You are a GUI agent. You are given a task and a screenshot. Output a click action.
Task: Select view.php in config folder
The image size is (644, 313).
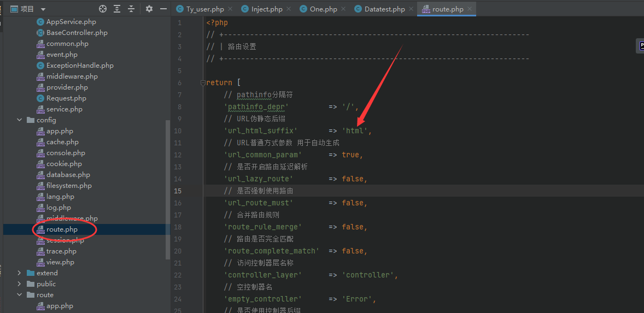(x=60, y=262)
